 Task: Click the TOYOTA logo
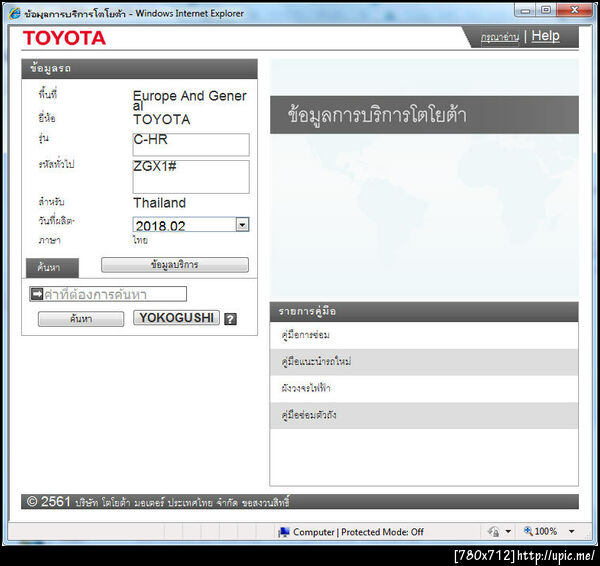(64, 38)
